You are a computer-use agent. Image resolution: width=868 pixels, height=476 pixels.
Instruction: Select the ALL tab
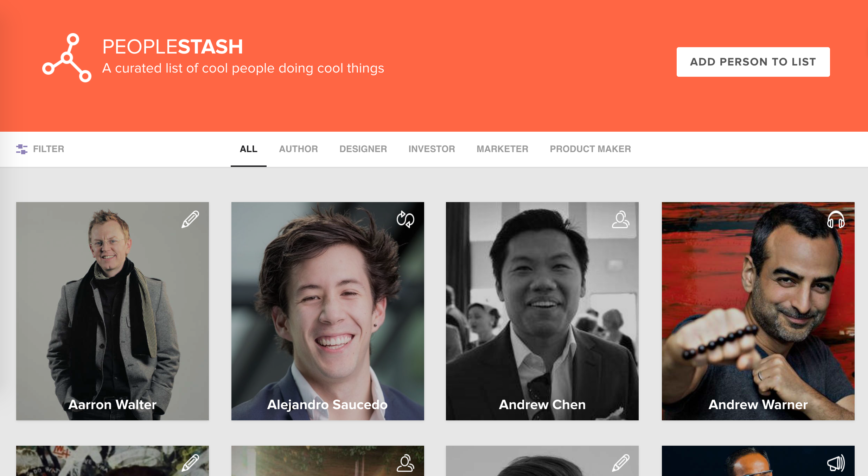tap(248, 149)
